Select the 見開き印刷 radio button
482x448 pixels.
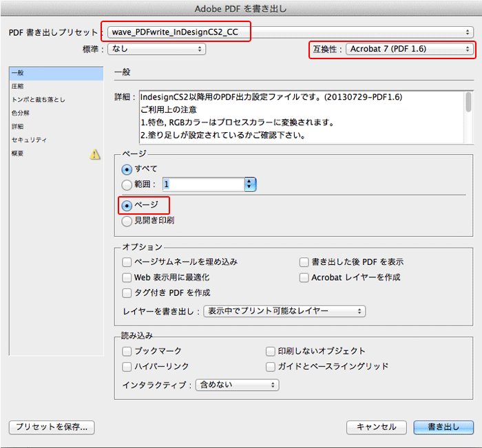pos(127,221)
